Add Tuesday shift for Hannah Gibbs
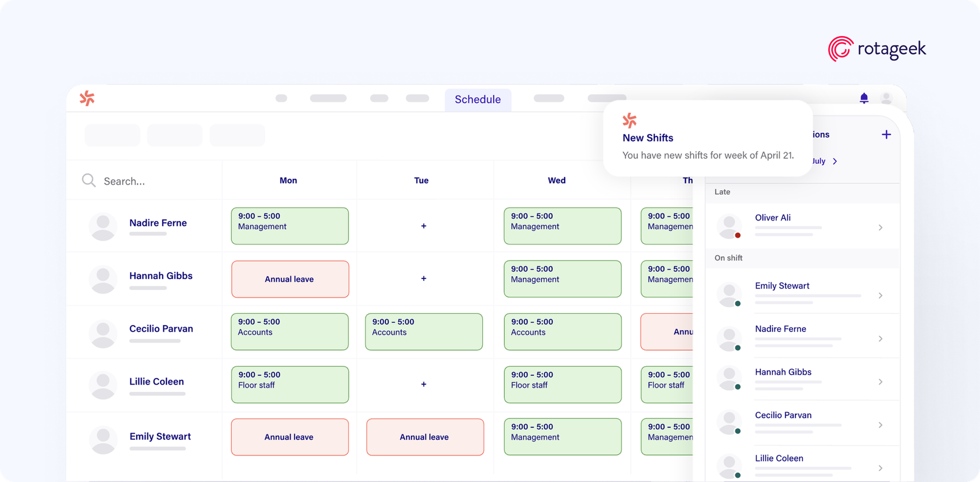Screen dimensions: 980x482 (x=424, y=278)
